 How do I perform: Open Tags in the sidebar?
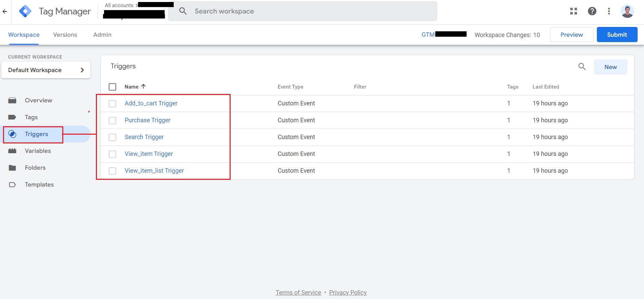[31, 117]
